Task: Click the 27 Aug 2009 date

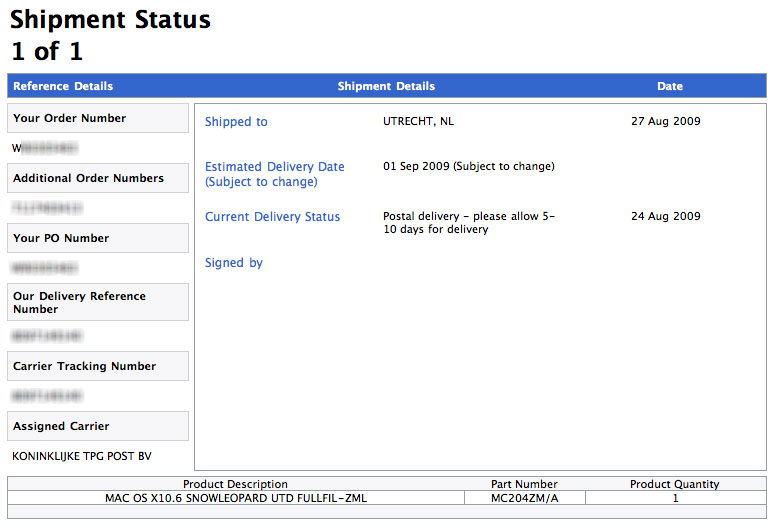Action: coord(666,121)
